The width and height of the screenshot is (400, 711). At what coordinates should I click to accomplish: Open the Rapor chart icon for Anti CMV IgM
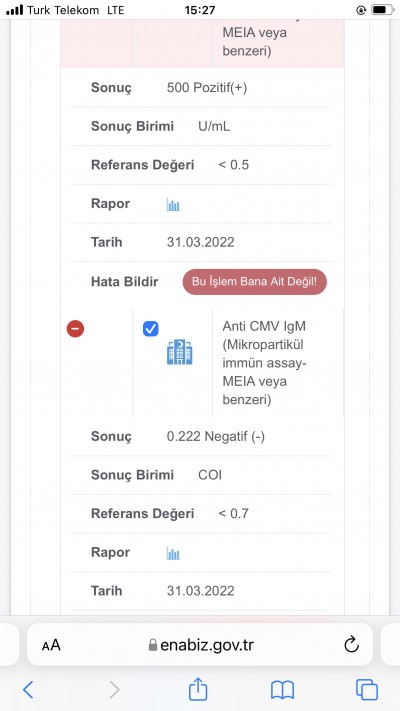pyautogui.click(x=173, y=553)
